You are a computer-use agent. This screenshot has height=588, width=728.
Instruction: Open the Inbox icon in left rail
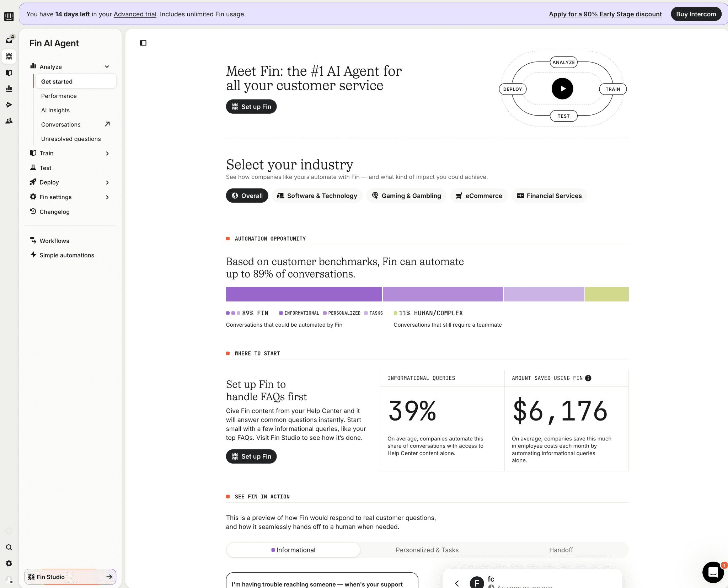tap(9, 40)
